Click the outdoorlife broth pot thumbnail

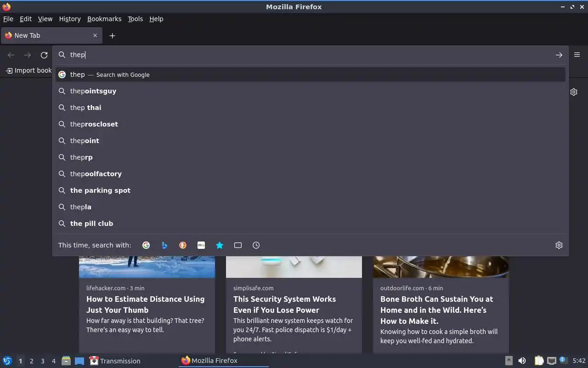coord(441,267)
